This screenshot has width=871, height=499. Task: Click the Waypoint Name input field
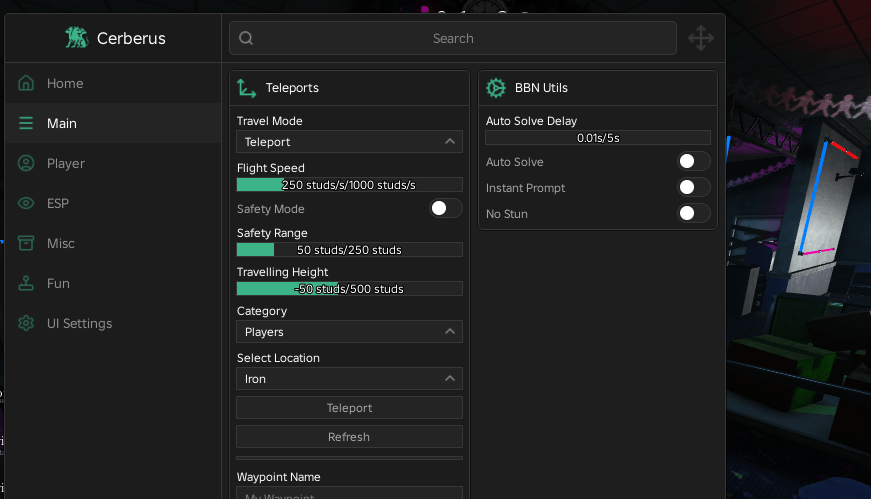349,493
